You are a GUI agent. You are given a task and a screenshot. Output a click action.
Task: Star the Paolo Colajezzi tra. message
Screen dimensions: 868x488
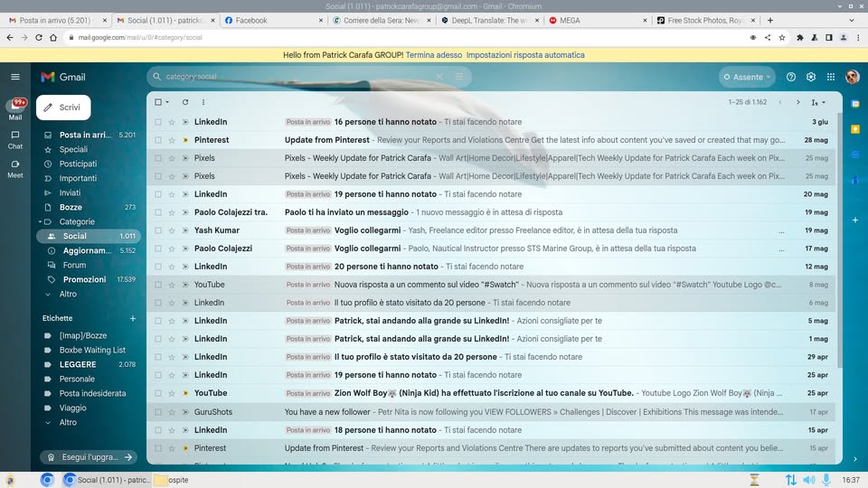point(172,211)
